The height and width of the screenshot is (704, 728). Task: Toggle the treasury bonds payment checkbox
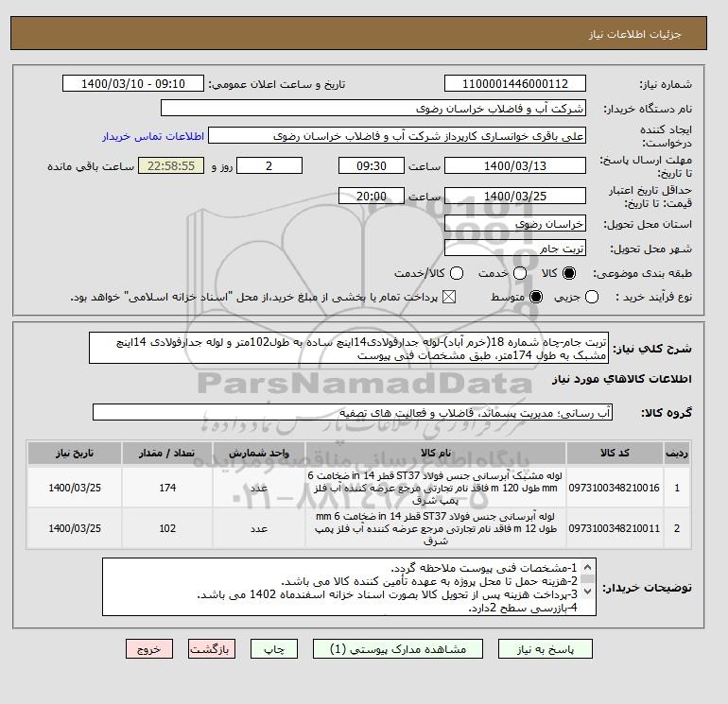449,297
